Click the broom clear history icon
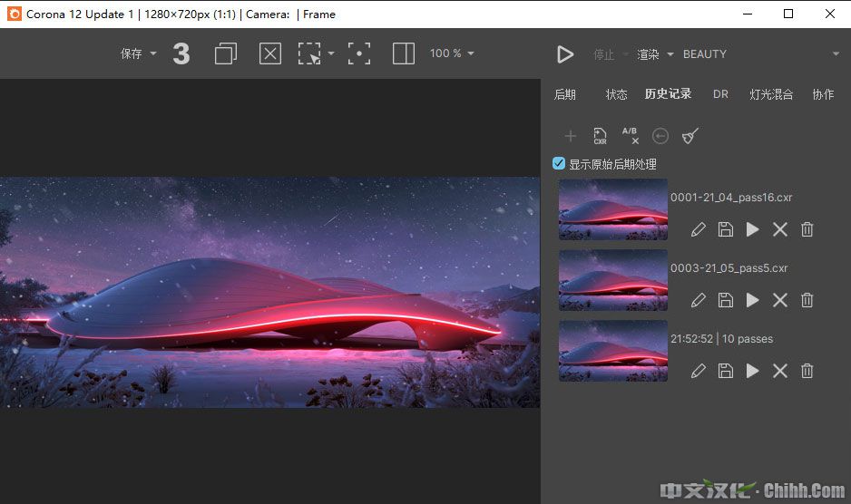851x504 pixels. [690, 136]
